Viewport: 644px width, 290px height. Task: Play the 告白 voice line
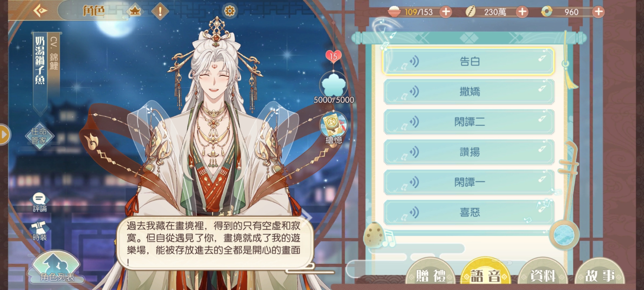[469, 61]
